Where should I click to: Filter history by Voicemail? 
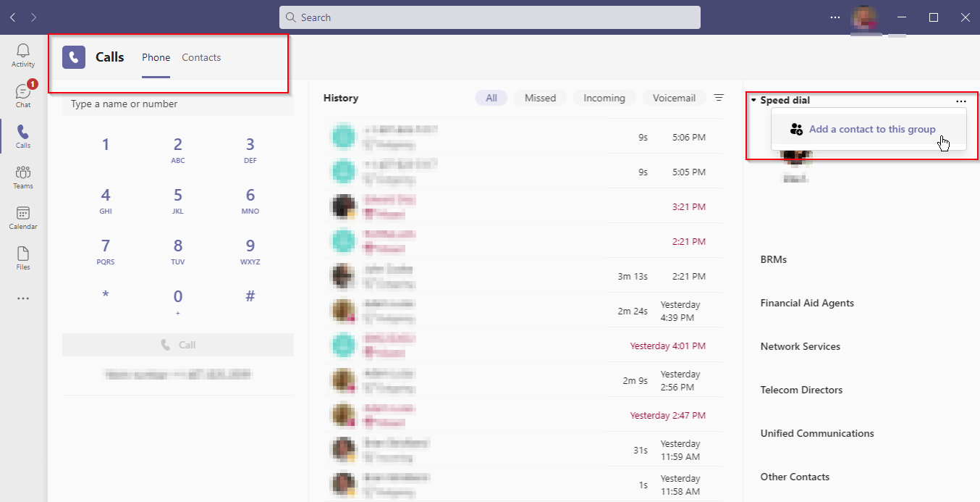[x=674, y=98]
